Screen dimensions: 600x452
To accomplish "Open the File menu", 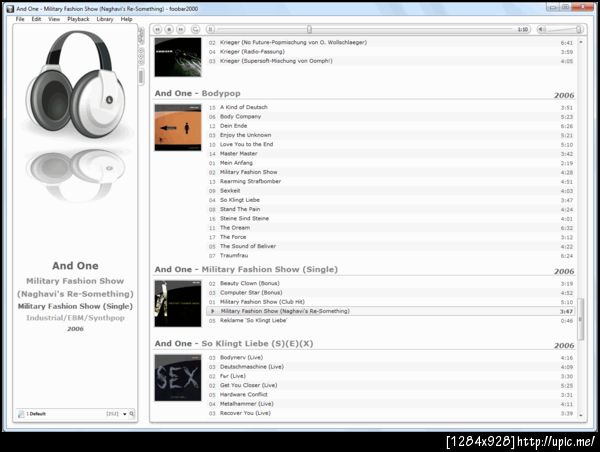I will click(x=20, y=19).
